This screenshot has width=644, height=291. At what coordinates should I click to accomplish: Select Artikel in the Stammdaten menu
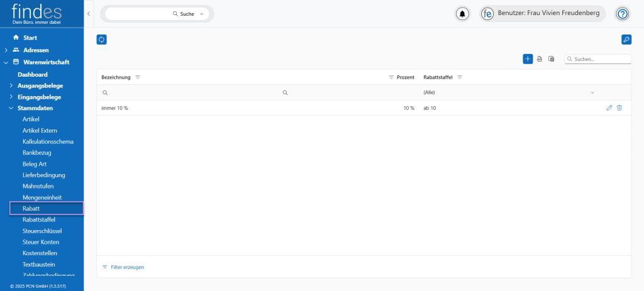click(x=31, y=119)
